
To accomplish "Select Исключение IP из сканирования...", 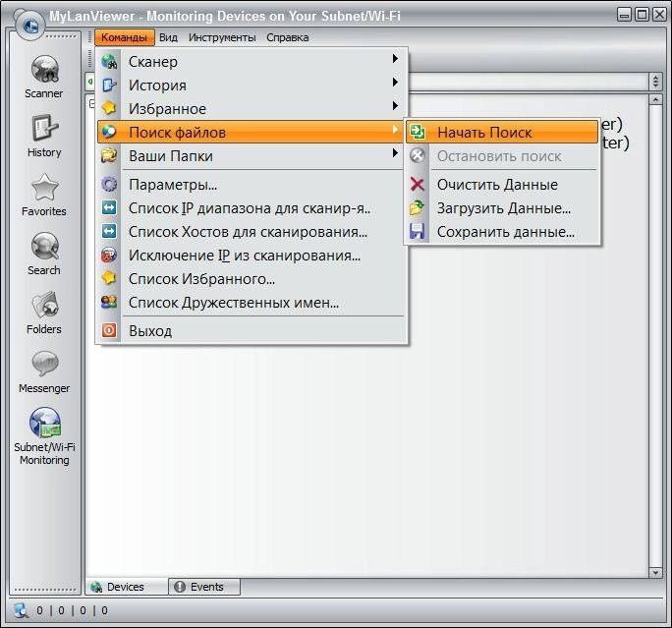I will click(x=252, y=256).
